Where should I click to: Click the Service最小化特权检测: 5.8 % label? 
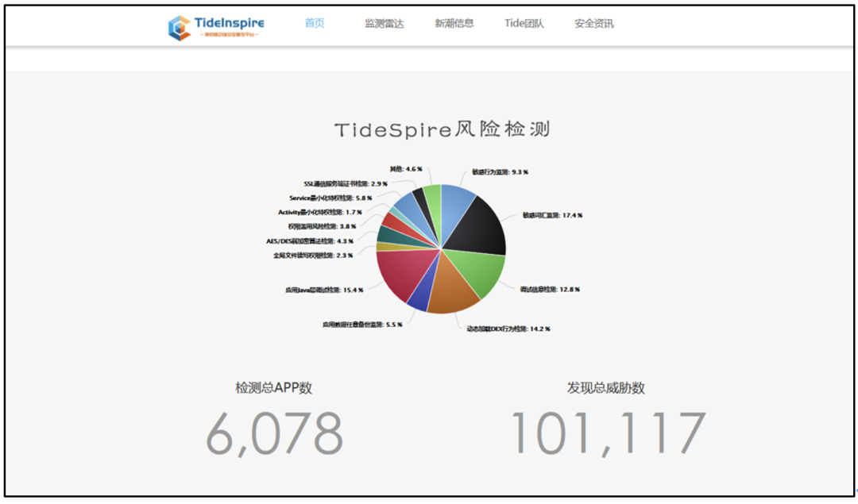coord(330,198)
